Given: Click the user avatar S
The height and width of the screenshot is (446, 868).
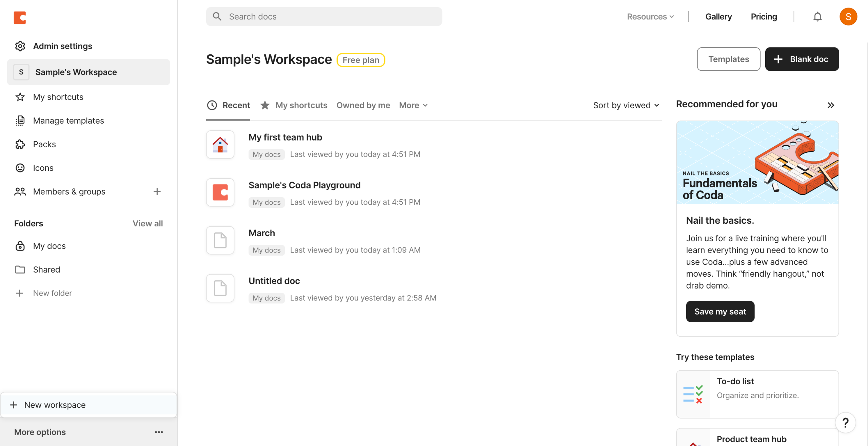Looking at the screenshot, I should point(848,17).
